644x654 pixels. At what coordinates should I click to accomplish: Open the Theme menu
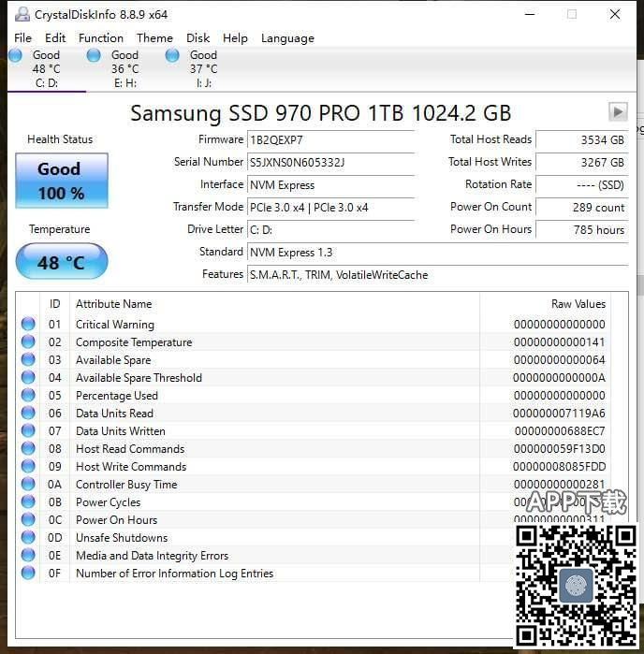(x=154, y=38)
